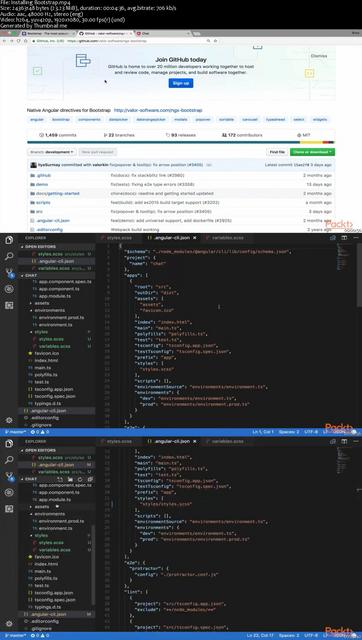Click New File icon in CHAT section header
This screenshot has height=640, width=362.
pyautogui.click(x=60, y=479)
